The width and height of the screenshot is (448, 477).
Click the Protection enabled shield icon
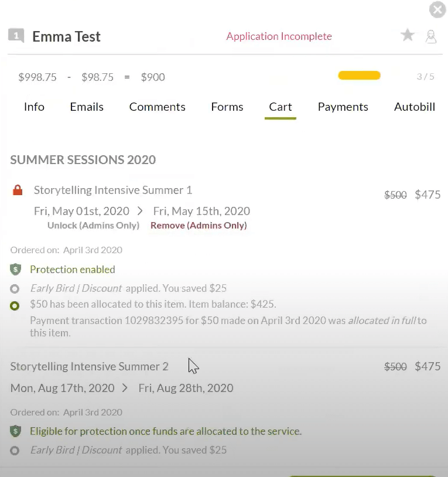pos(16,270)
